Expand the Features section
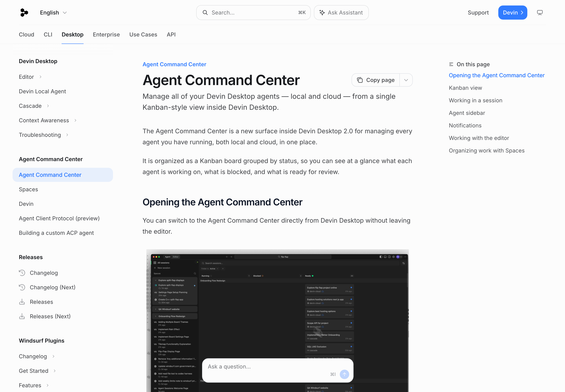 tap(34, 385)
